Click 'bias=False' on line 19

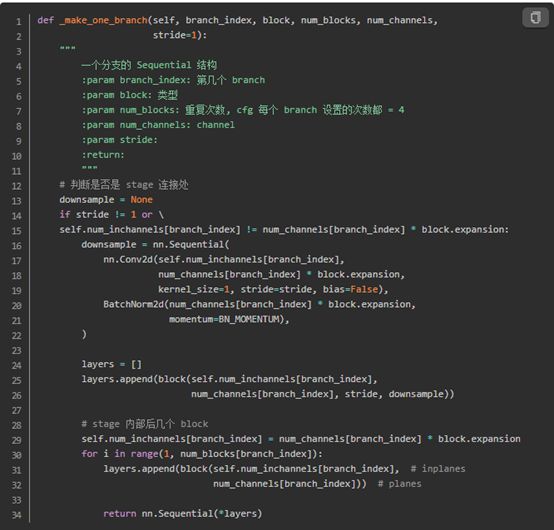pyautogui.click(x=350, y=289)
